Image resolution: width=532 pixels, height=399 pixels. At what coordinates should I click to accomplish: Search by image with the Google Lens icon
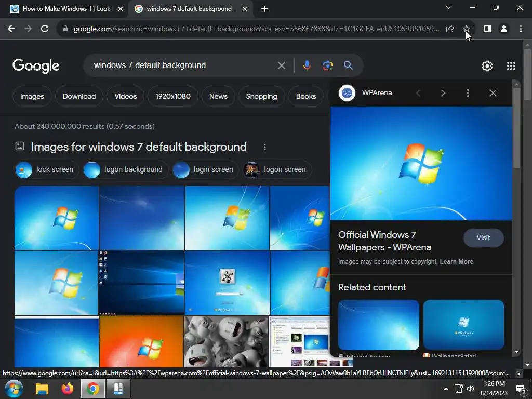click(x=327, y=65)
